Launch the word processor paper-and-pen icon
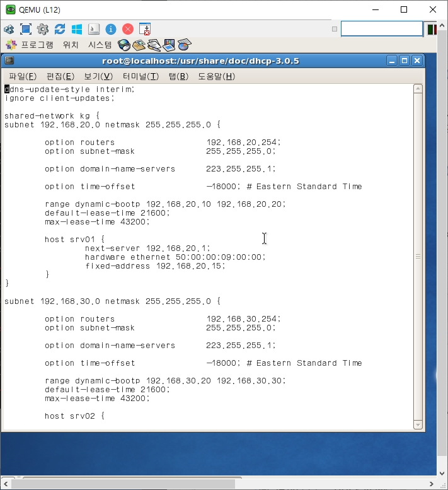 (x=154, y=45)
